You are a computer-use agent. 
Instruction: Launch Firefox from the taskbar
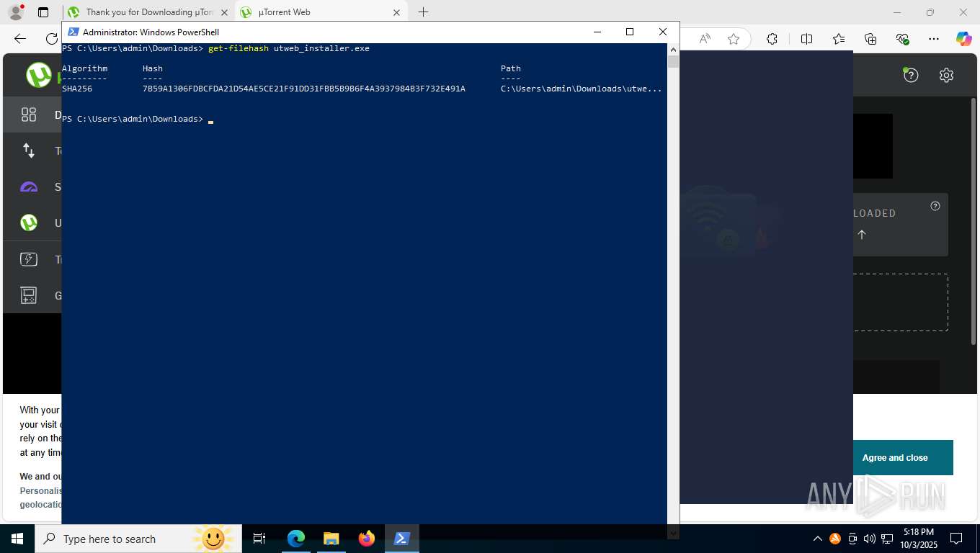click(x=367, y=539)
